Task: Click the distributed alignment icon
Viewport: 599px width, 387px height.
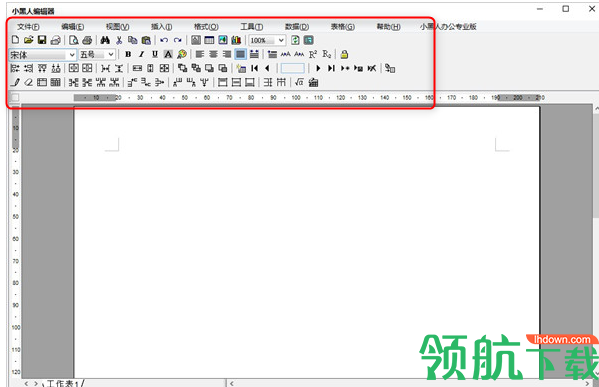Action: [x=254, y=54]
